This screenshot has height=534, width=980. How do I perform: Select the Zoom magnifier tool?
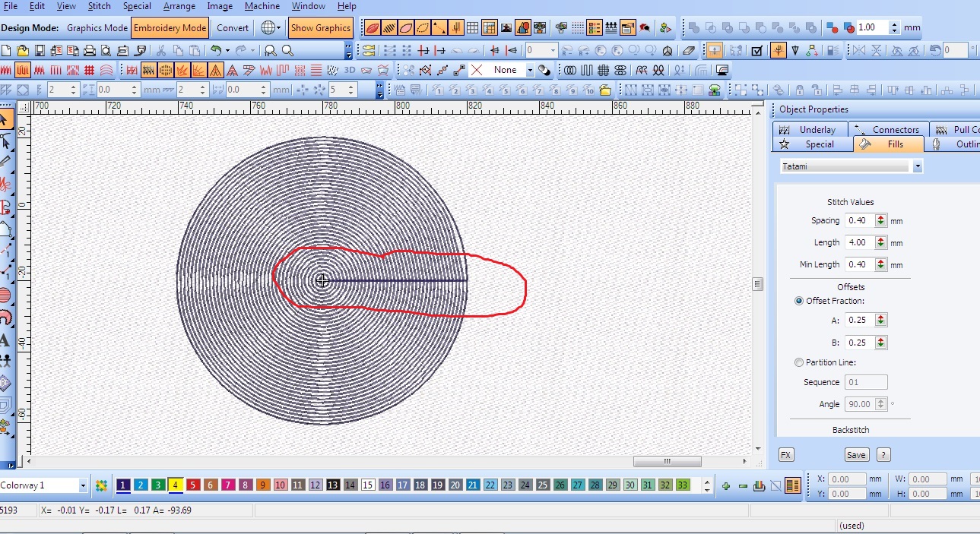[288, 51]
